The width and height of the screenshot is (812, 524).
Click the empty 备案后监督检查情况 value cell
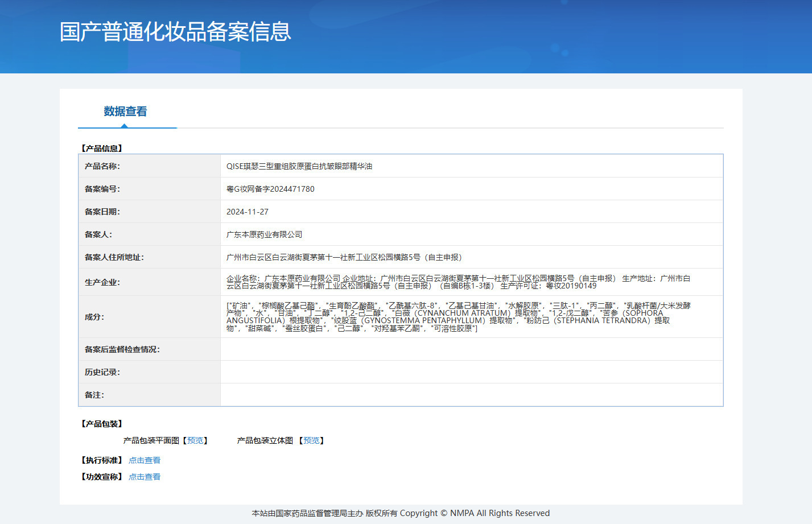pyautogui.click(x=471, y=349)
